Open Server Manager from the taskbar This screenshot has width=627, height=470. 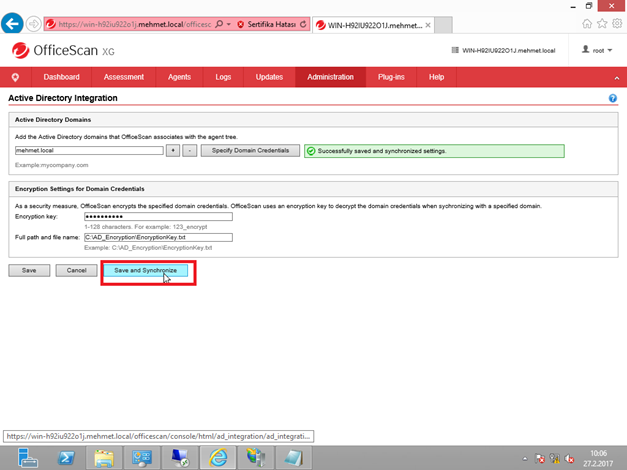point(28,458)
